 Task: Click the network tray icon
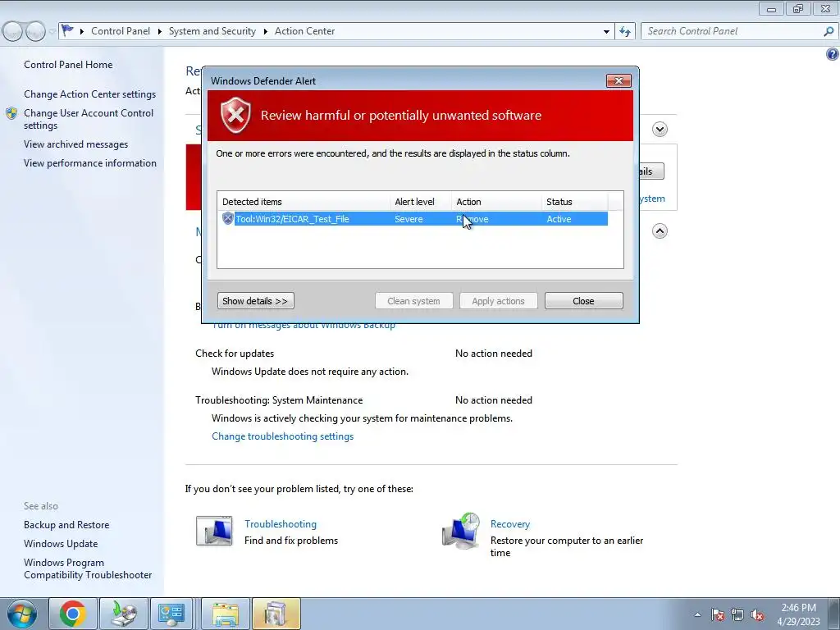click(737, 614)
